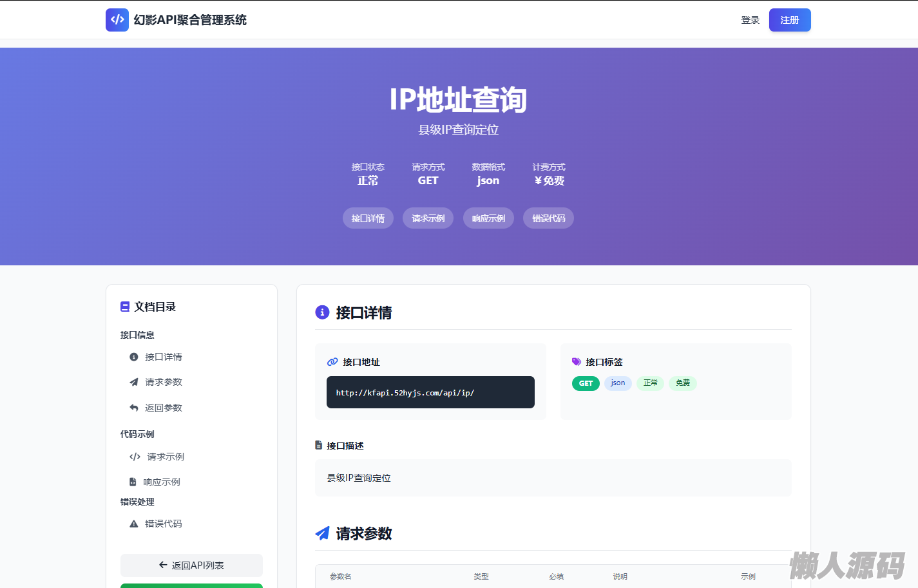Screen dimensions: 918x588
Task: Click the IP地址查询 banner title
Action: (459, 100)
